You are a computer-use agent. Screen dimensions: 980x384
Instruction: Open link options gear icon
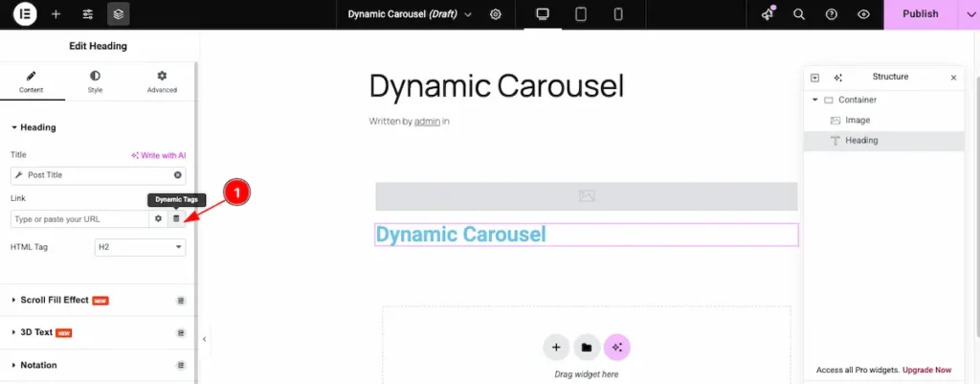click(x=159, y=219)
